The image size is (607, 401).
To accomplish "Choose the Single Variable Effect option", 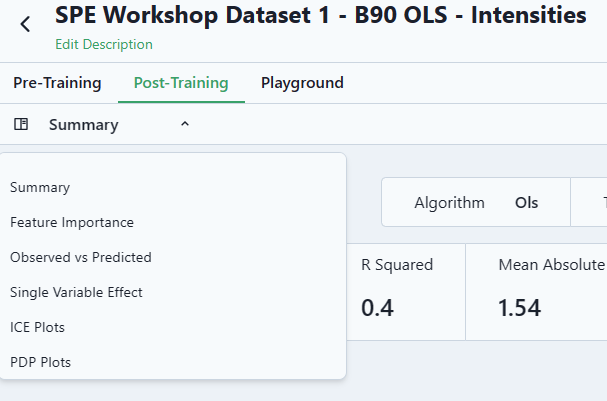I will [76, 292].
